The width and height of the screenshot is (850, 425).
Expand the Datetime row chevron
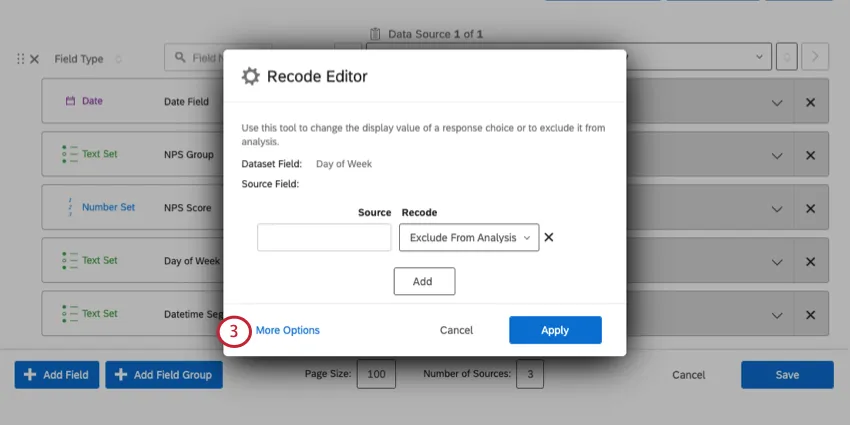(777, 315)
